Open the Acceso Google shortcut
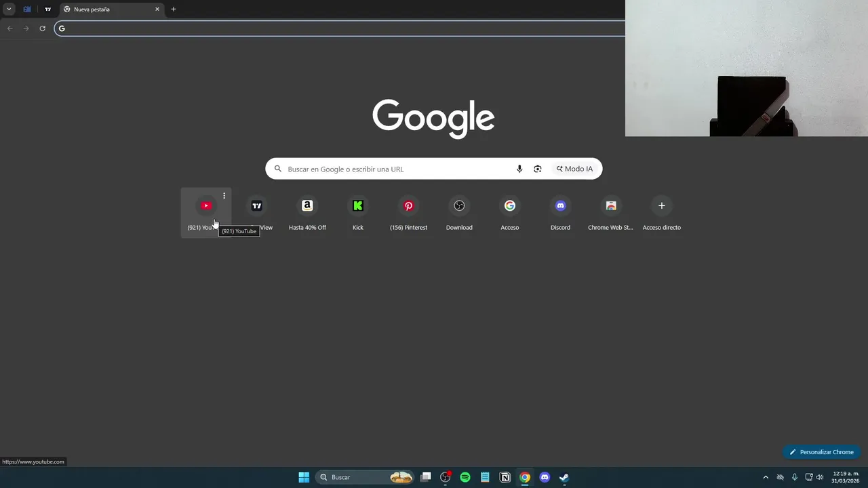The image size is (868, 488). (x=510, y=212)
